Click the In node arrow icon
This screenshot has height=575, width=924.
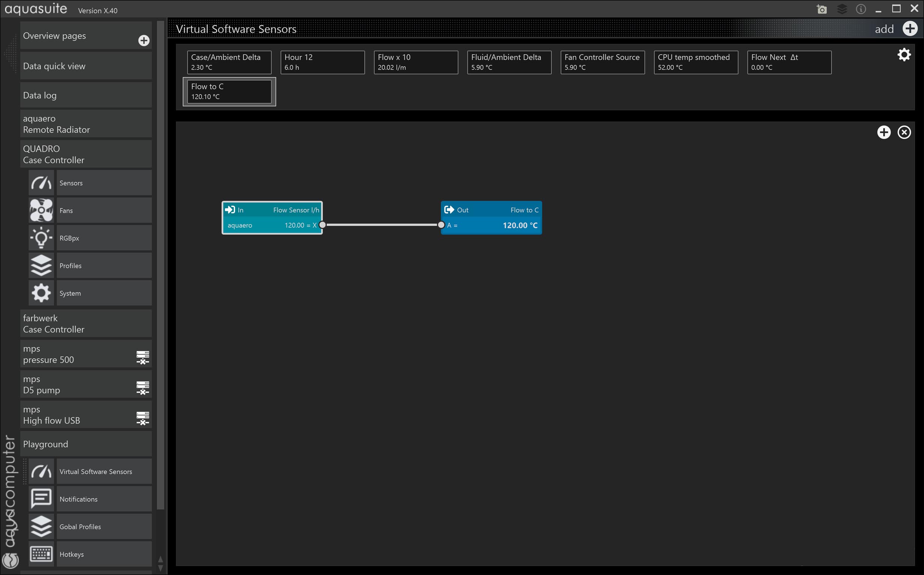pyautogui.click(x=230, y=210)
